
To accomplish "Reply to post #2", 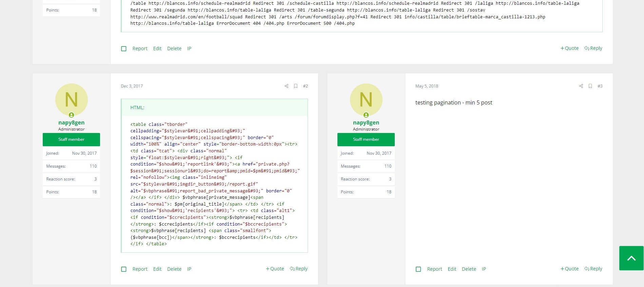I will [x=298, y=269].
